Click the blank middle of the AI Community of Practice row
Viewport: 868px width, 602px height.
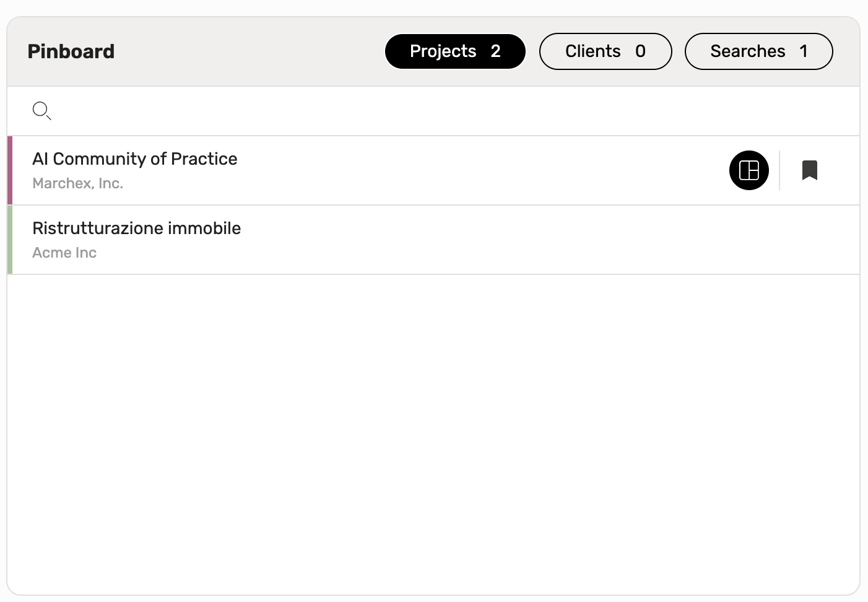click(x=483, y=170)
